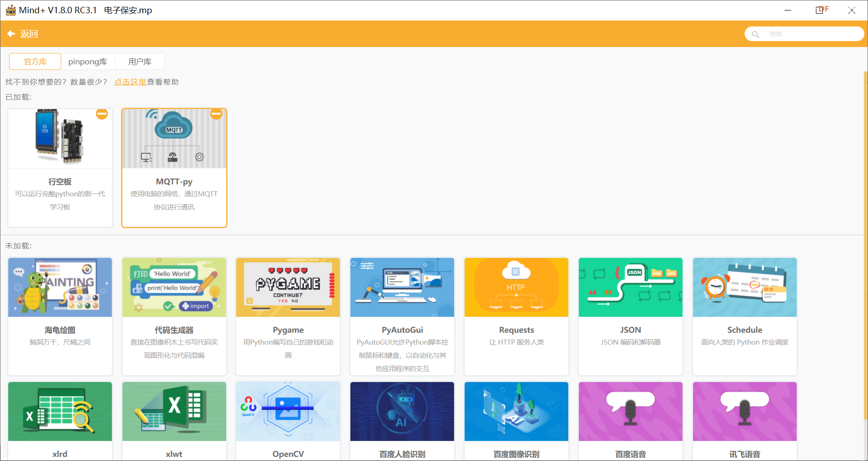Click the Schedule title text
868x461 pixels.
[x=745, y=330]
